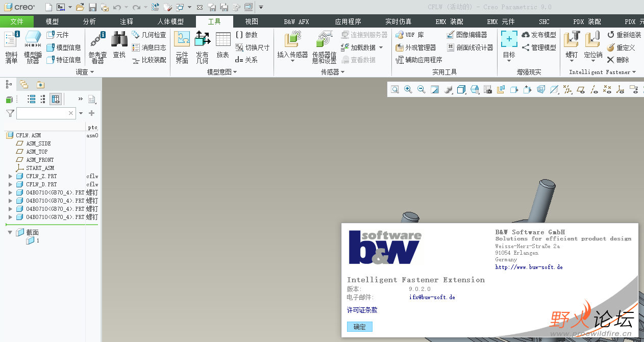Switch to the B&W AFX tab
The height and width of the screenshot is (342, 644).
click(296, 21)
